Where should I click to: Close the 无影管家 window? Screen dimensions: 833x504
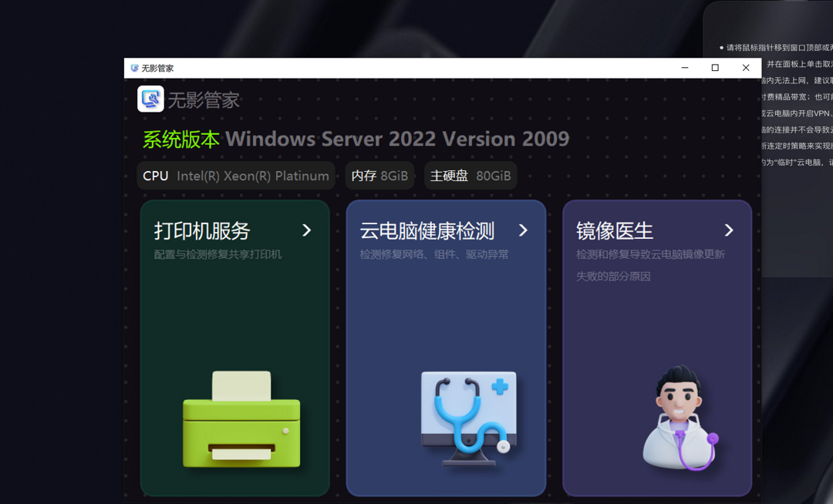[746, 68]
